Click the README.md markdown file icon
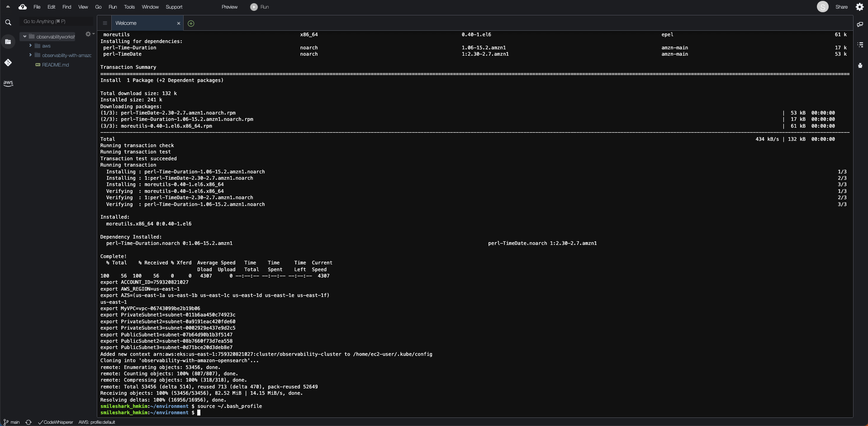Viewport: 868px width, 426px height. [x=38, y=65]
